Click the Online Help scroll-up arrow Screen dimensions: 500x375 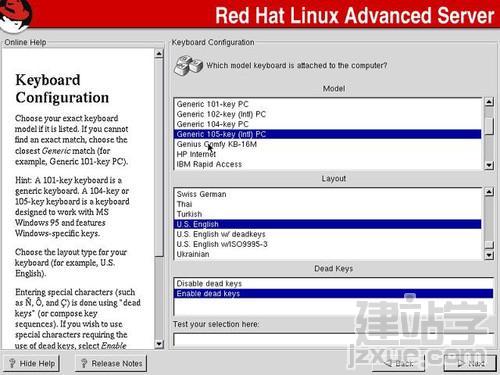159,53
